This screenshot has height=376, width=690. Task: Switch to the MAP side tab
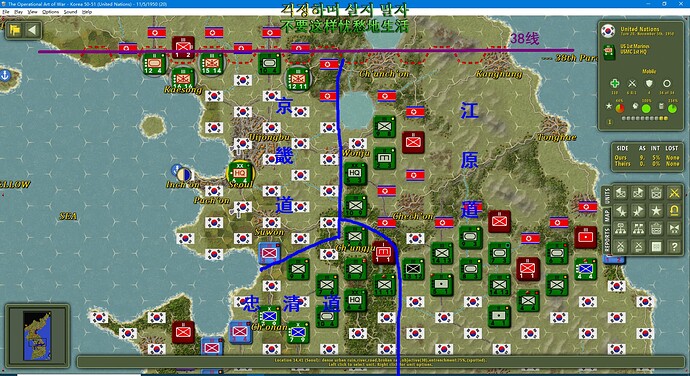tap(607, 216)
